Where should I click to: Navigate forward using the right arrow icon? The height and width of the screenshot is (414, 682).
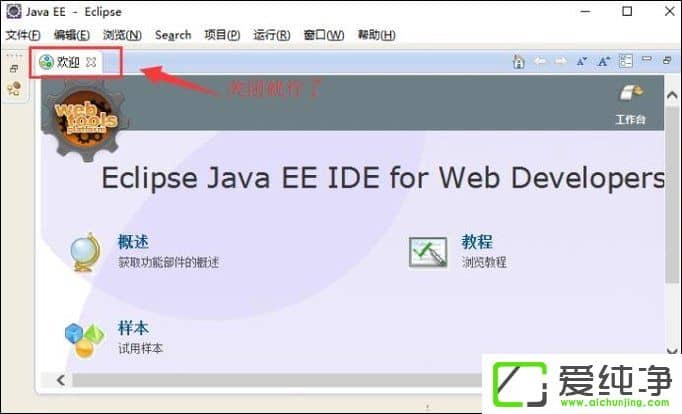[x=561, y=61]
